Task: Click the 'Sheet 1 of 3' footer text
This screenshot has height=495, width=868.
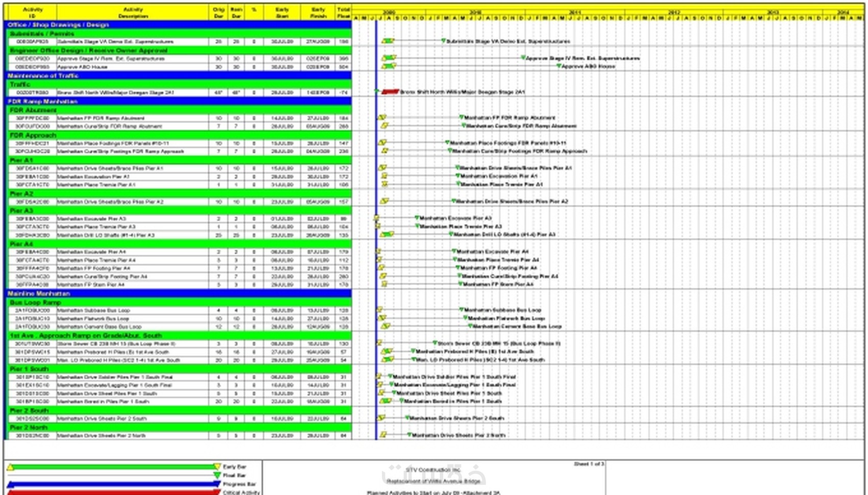Action: tap(589, 464)
